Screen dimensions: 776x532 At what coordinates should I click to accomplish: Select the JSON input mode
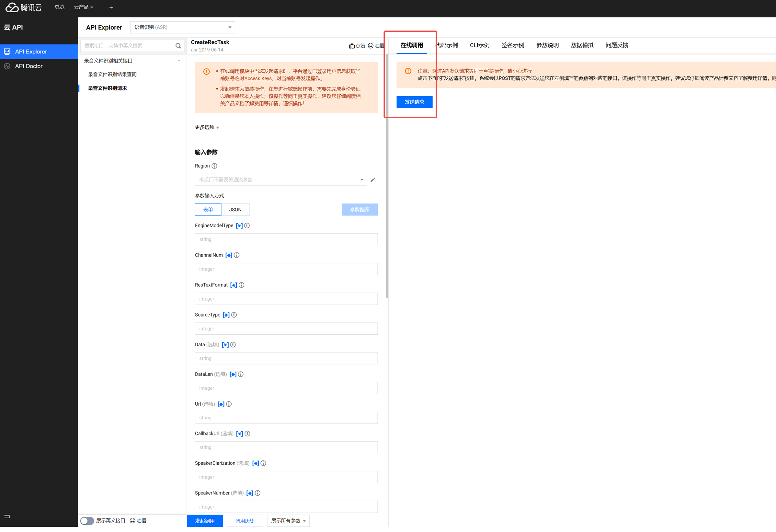pos(235,209)
